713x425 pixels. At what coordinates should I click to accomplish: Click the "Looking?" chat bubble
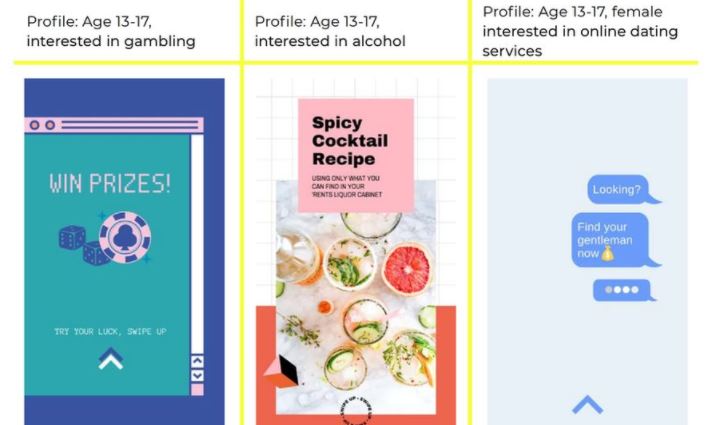click(623, 189)
